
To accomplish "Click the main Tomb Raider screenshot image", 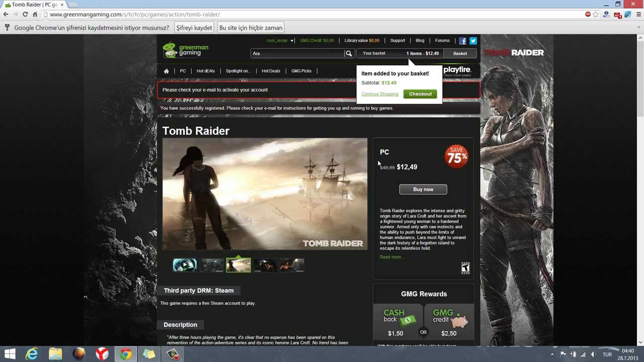I will pos(265,195).
